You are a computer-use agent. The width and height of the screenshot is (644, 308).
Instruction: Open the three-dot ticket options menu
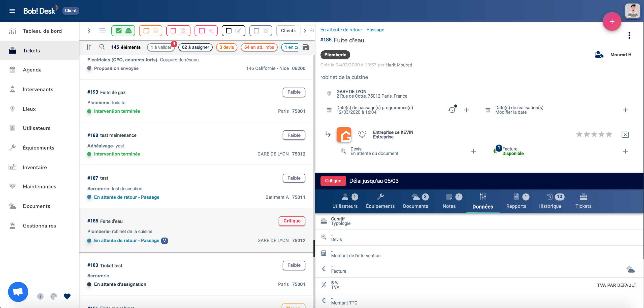[x=629, y=35]
